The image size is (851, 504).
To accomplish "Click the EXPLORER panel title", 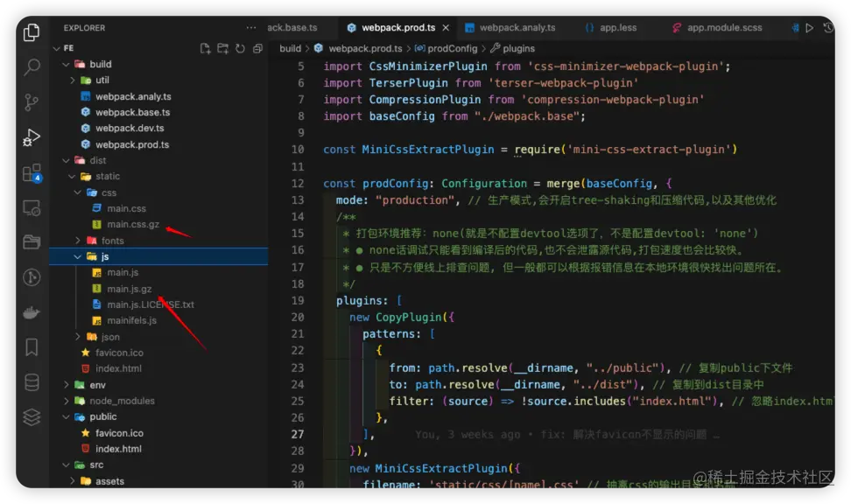I will pyautogui.click(x=84, y=28).
